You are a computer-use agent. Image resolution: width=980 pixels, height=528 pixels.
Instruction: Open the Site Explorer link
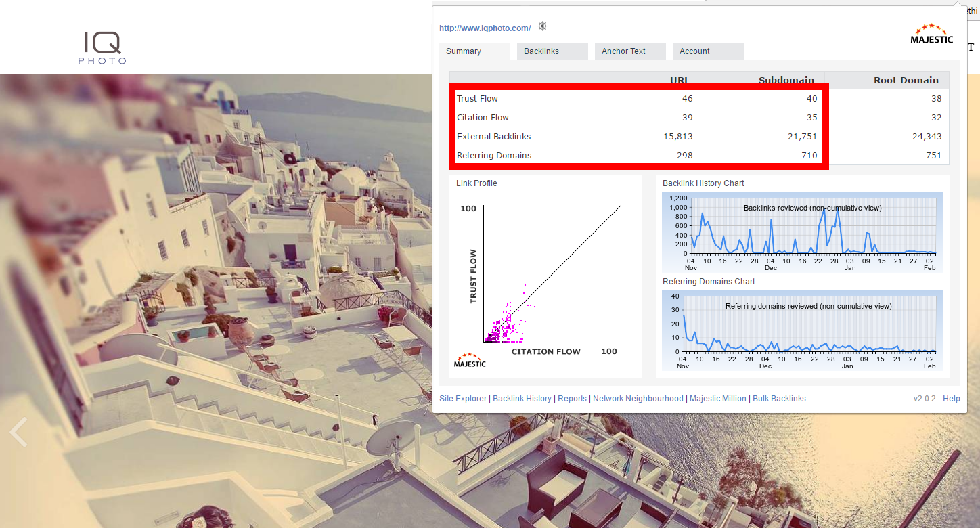click(x=463, y=399)
